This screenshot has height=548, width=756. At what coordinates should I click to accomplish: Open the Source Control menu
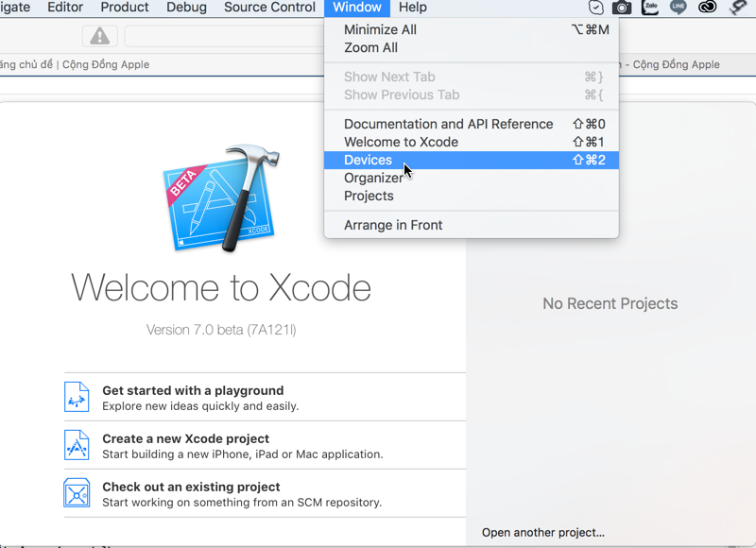click(269, 8)
